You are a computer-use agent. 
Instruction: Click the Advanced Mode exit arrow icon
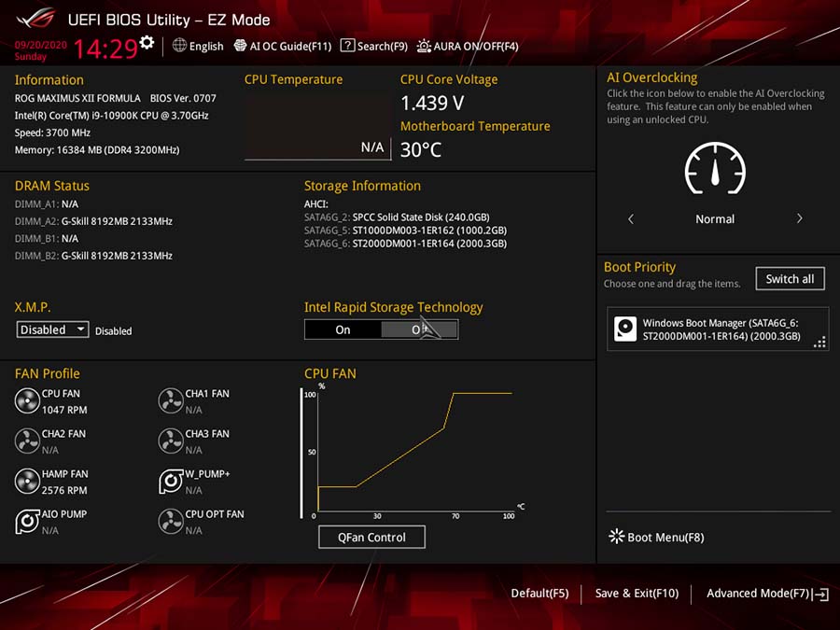tap(820, 595)
